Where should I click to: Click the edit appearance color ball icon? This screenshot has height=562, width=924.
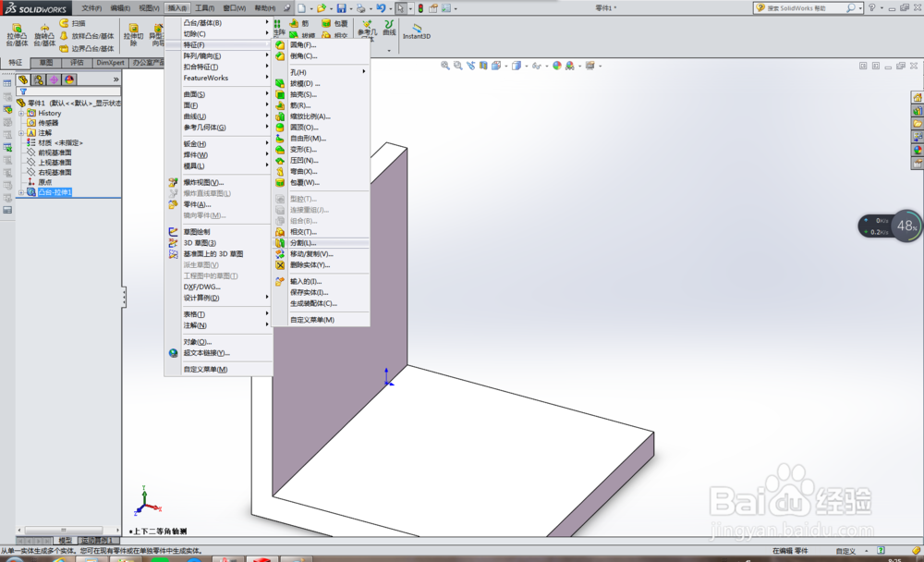pyautogui.click(x=557, y=66)
